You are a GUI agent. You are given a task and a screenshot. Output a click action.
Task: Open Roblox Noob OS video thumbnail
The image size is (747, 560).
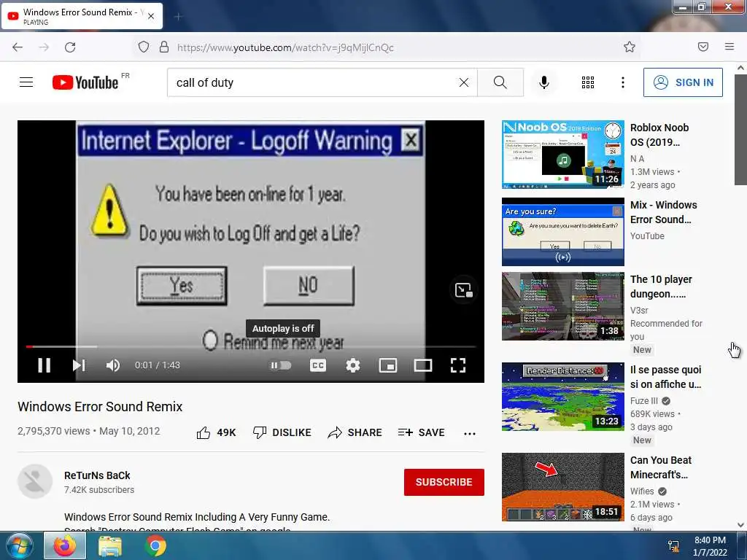point(562,155)
